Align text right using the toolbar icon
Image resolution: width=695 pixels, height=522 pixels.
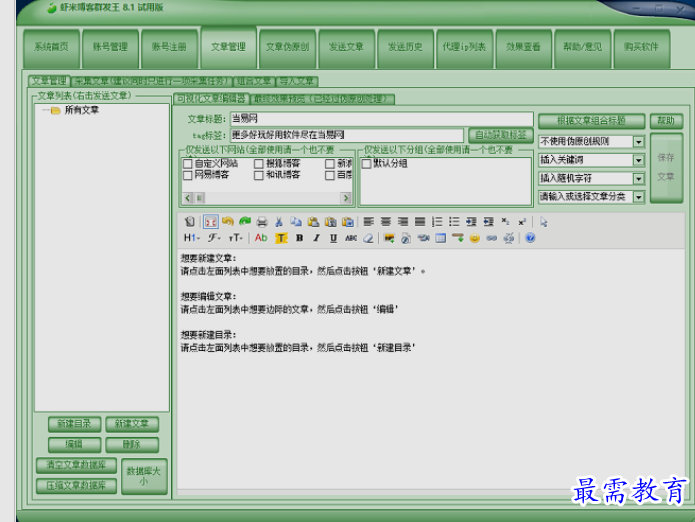click(x=403, y=222)
